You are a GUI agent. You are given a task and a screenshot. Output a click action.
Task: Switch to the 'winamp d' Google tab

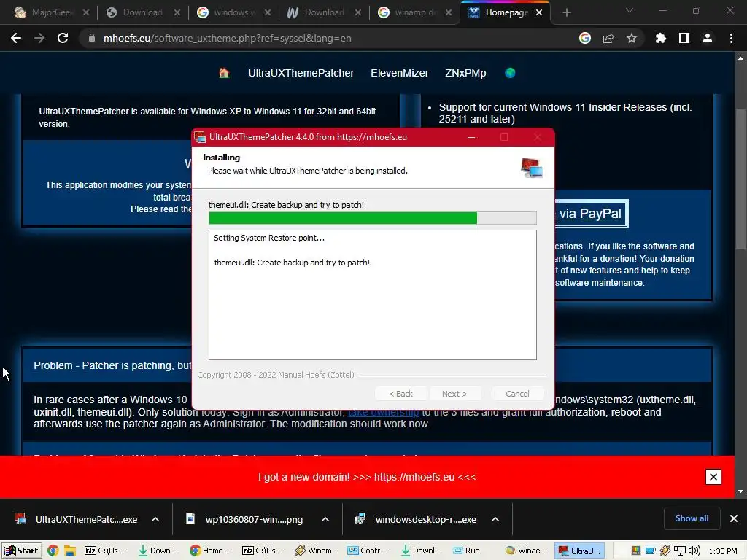[x=408, y=12]
